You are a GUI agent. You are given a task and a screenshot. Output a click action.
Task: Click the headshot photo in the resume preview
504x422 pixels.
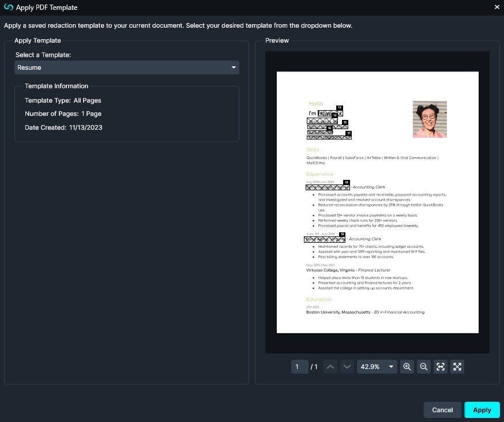click(x=430, y=119)
